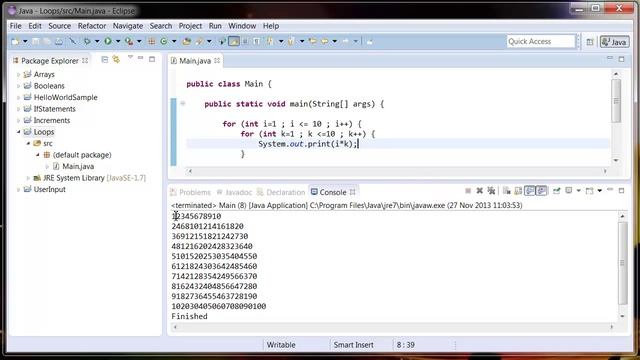
Task: Open the Run menu
Action: 215,26
